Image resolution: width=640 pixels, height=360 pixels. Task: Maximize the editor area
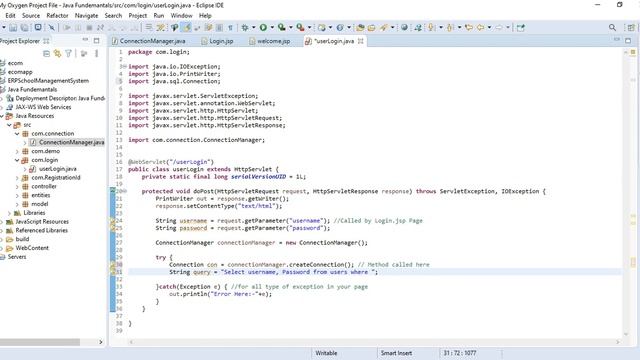(x=628, y=40)
